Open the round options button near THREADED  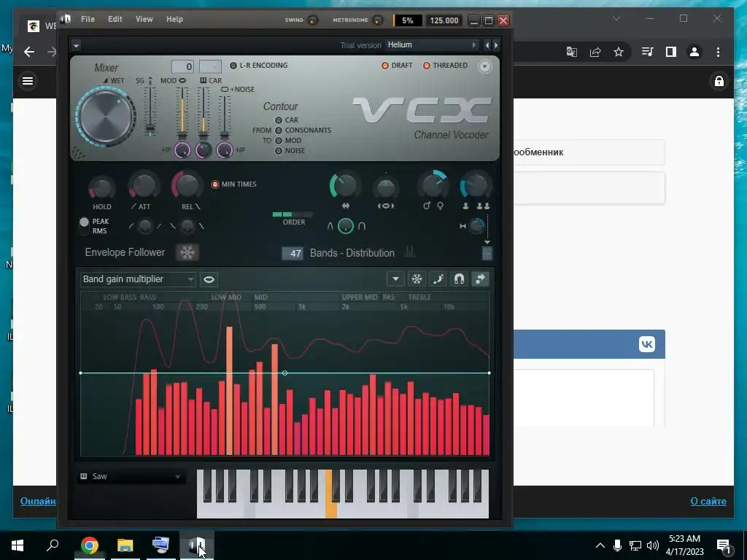484,66
